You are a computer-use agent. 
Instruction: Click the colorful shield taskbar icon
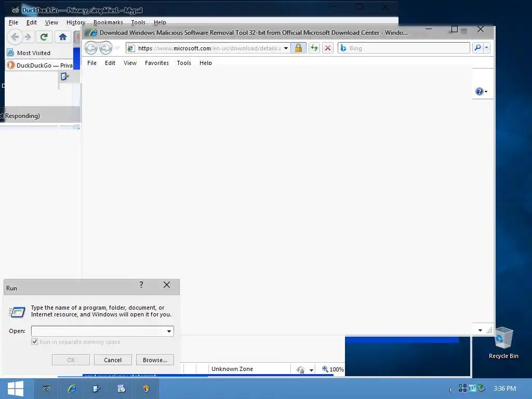coord(146,389)
